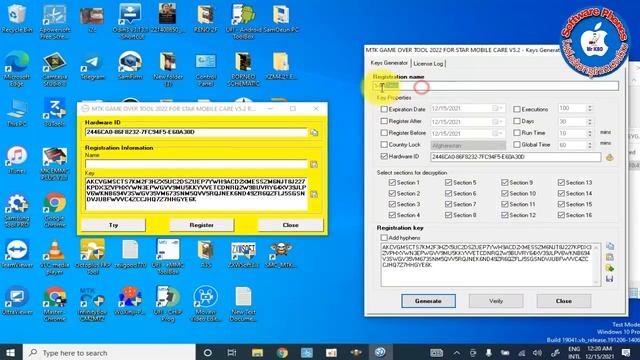Viewport: 640px width, 360px height.
Task: Open UltraViewer desktop icon
Action: [17, 301]
